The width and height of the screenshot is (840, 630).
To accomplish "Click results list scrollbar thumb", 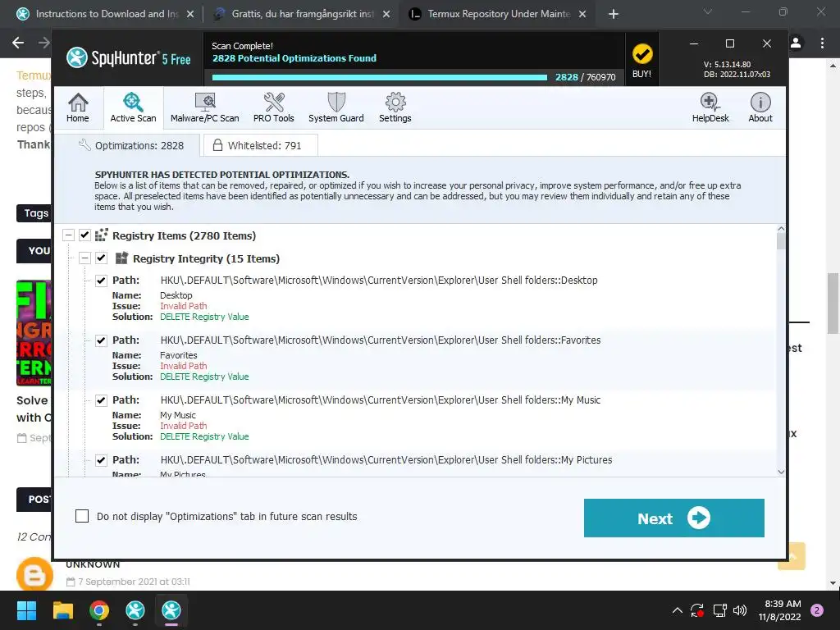I will (781, 242).
